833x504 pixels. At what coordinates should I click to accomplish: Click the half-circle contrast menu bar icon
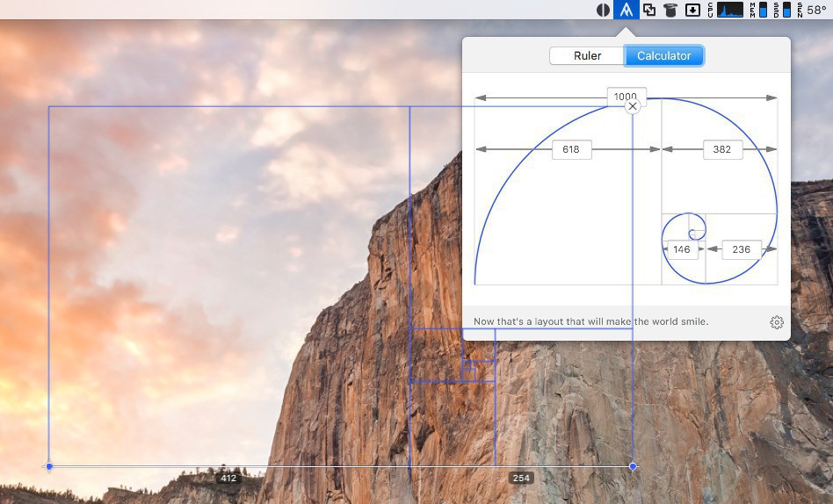coord(603,10)
